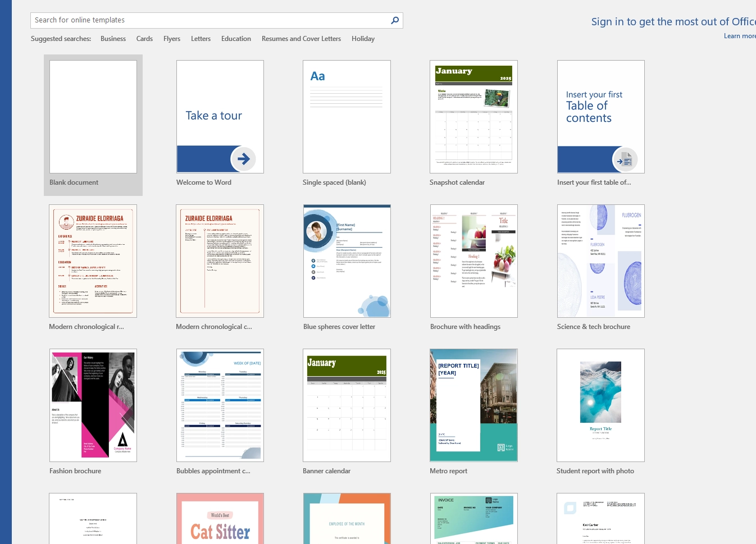Image resolution: width=756 pixels, height=544 pixels.
Task: Click the 'Metro report' caption text
Action: click(448, 471)
